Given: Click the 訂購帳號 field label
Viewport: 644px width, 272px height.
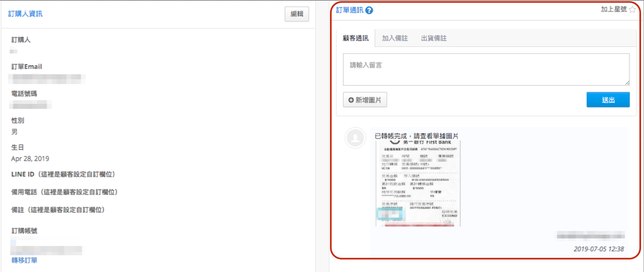Looking at the screenshot, I should coord(24,231).
